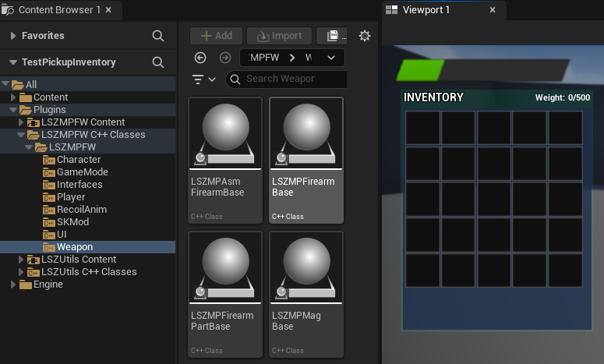Go back in Content Browser history
This screenshot has width=604, height=364.
tap(200, 58)
